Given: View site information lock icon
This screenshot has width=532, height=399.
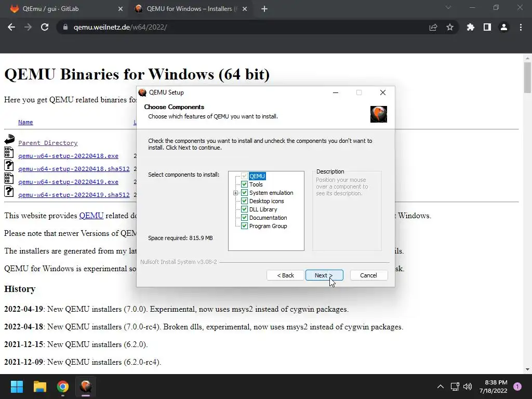Looking at the screenshot, I should pos(65,27).
